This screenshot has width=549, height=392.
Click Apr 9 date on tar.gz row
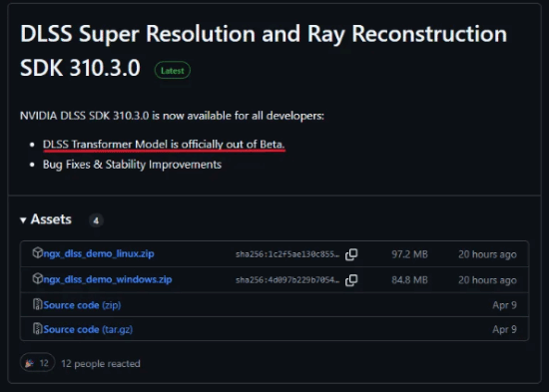(504, 329)
